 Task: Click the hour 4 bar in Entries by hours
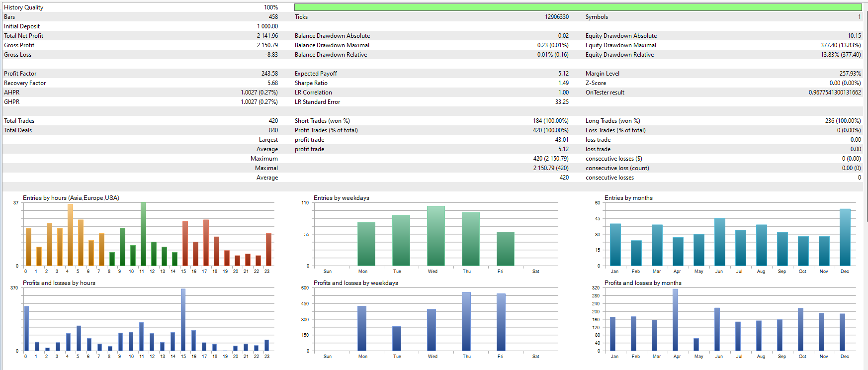coord(70,235)
